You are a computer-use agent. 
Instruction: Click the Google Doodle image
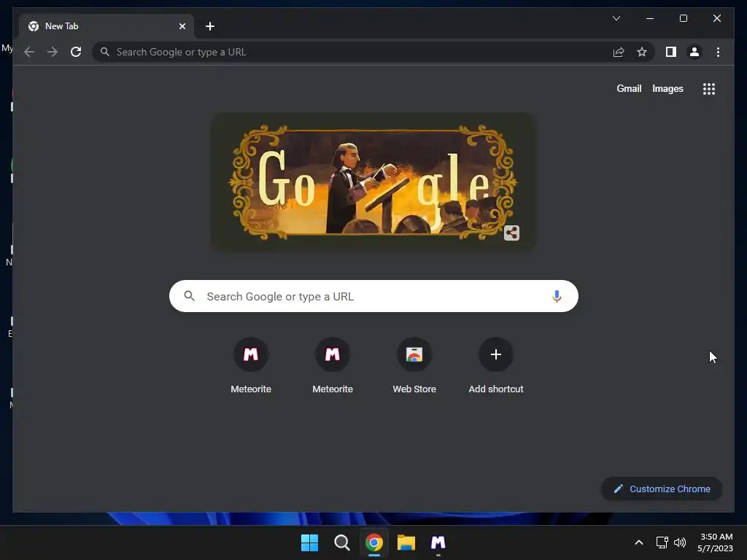pyautogui.click(x=373, y=182)
